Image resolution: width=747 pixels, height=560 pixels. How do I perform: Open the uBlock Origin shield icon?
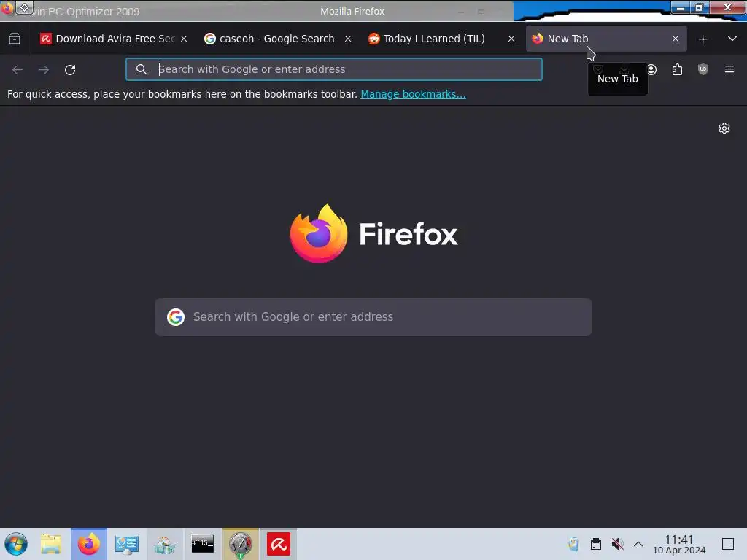[x=703, y=69]
